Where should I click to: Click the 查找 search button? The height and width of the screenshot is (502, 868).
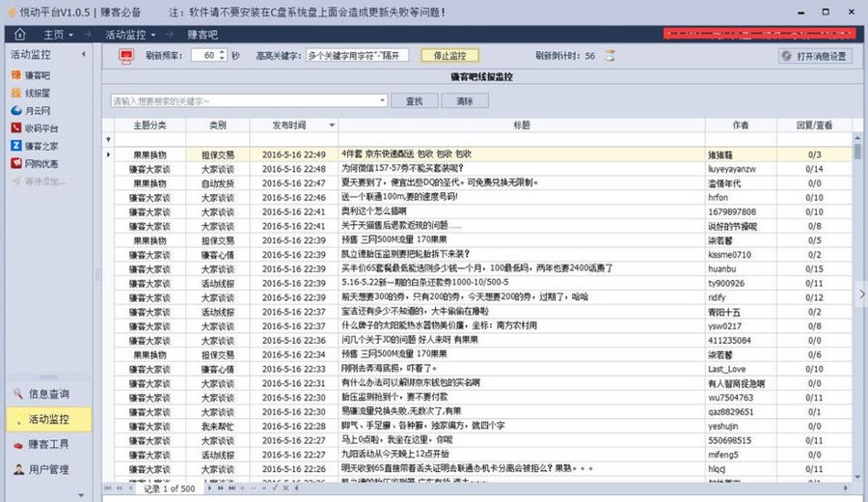(414, 100)
